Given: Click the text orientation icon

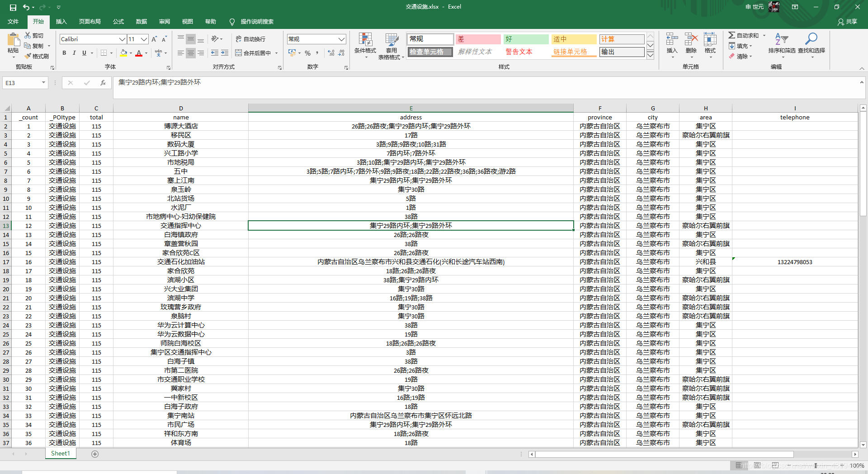Looking at the screenshot, I should (x=215, y=39).
